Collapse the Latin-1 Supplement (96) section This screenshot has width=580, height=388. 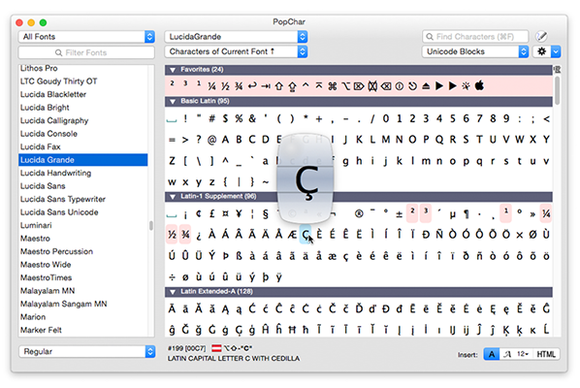click(x=172, y=196)
